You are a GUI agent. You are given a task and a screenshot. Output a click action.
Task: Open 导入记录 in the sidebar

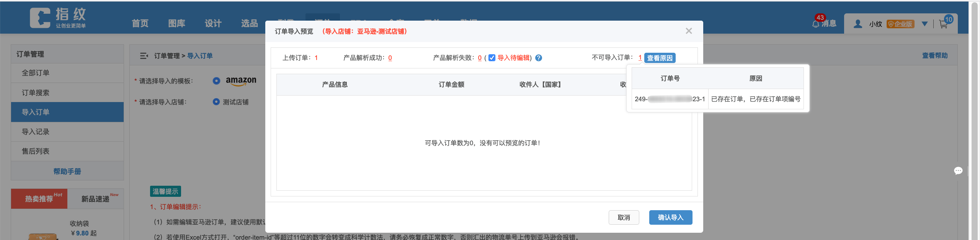[x=36, y=132]
